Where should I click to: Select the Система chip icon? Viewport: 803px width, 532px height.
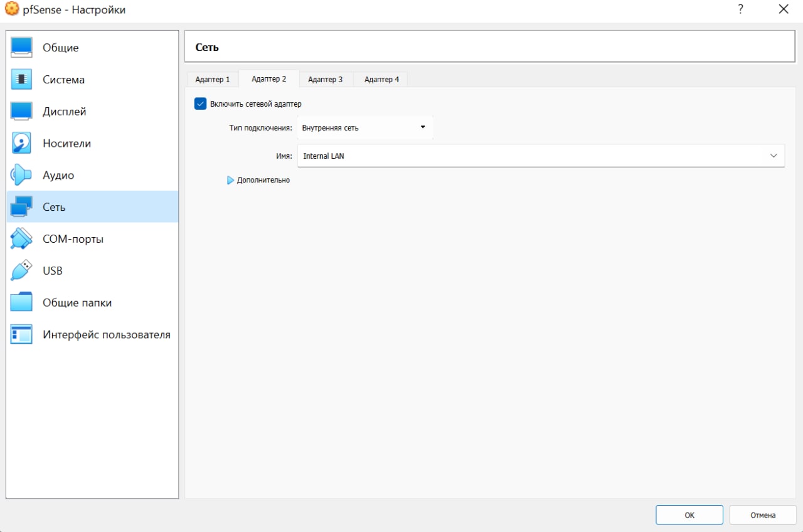pos(21,80)
